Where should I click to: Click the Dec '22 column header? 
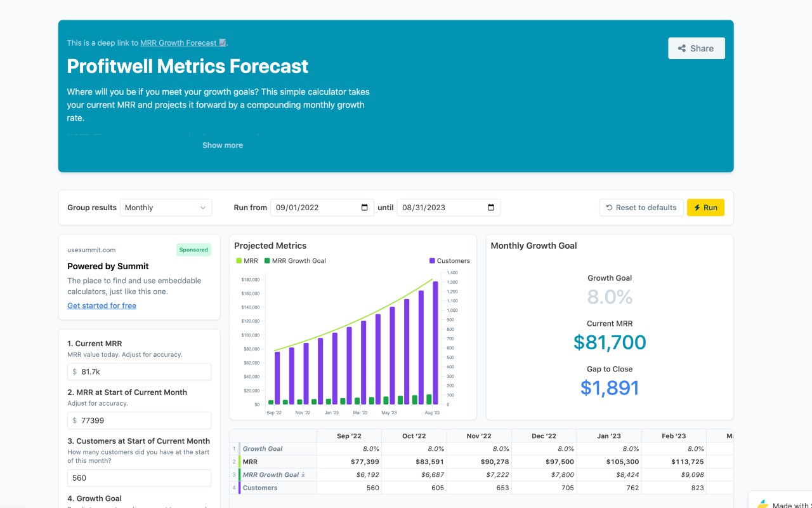544,436
